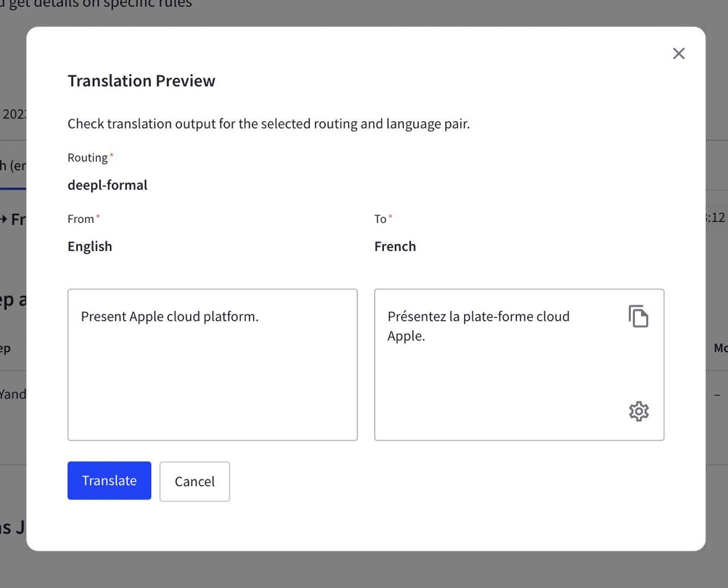Open translation output settings via gear icon
This screenshot has width=728, height=588.
coord(638,411)
